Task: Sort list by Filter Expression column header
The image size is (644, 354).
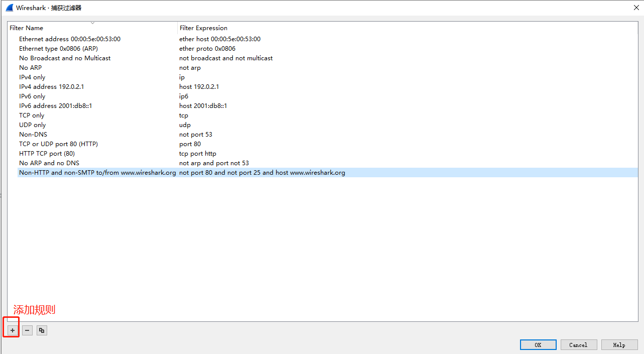Action: 408,28
